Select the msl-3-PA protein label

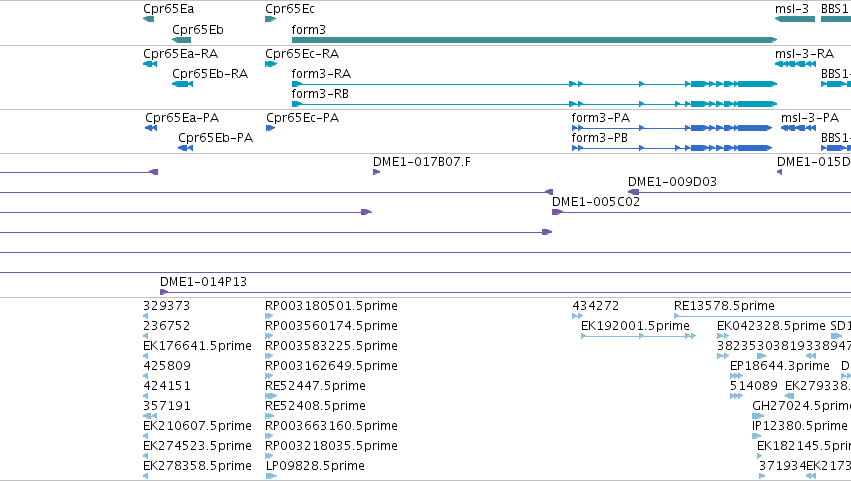(x=810, y=118)
